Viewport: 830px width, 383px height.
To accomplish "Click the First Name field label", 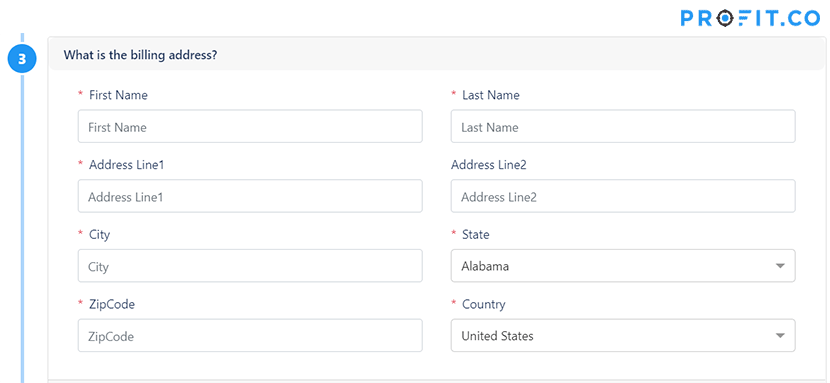I will [118, 95].
